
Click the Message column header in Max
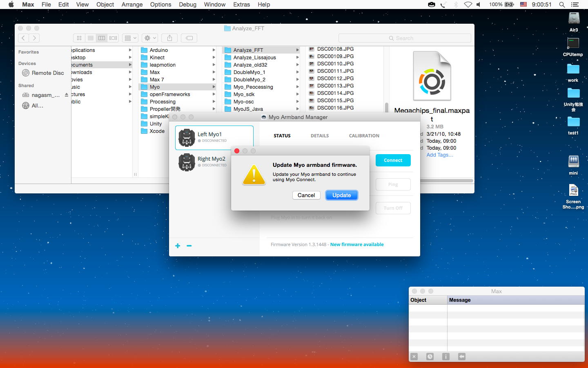pos(516,300)
